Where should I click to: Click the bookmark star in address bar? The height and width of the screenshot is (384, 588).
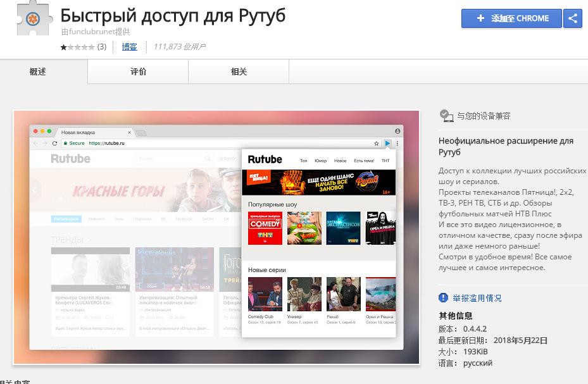point(377,144)
